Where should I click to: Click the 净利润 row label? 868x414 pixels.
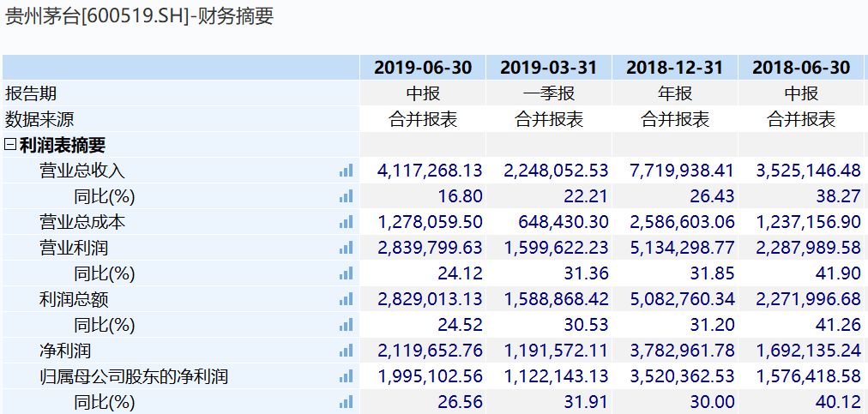click(x=65, y=351)
